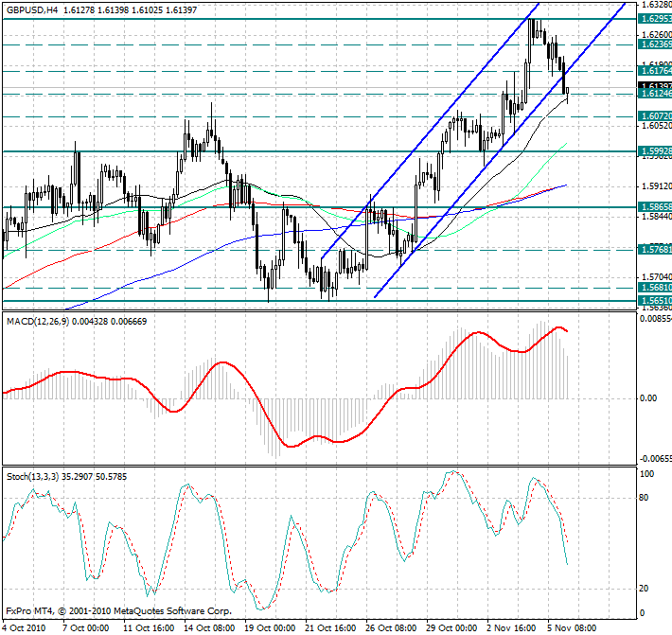Viewport: 672px width, 635px height.
Task: Click the 14 Oct 08:00 time label
Action: click(x=209, y=628)
